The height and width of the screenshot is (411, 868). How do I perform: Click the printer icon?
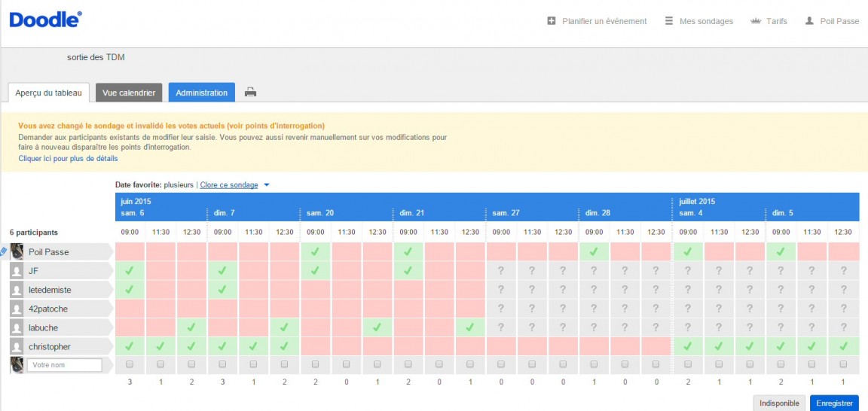tap(251, 93)
